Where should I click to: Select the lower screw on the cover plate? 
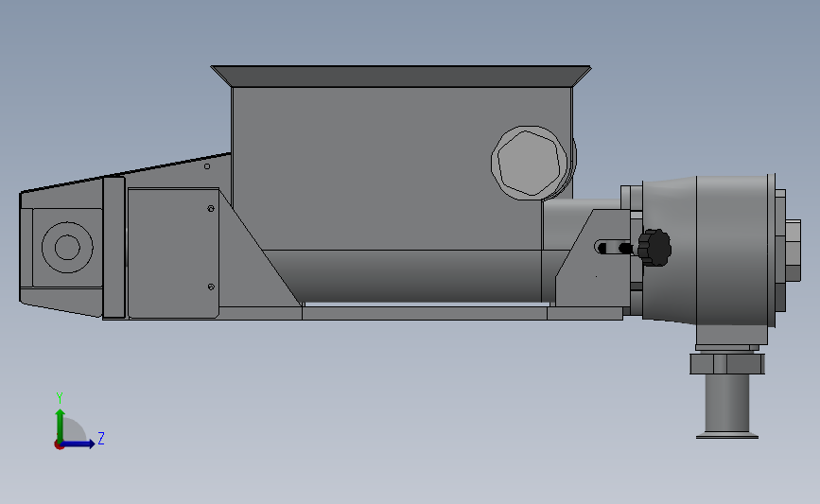pos(211,287)
